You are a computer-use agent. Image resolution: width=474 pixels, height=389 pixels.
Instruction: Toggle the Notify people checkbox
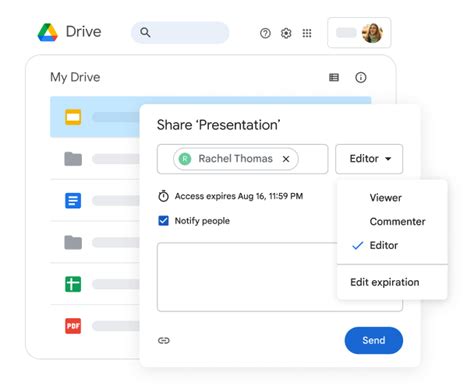[x=163, y=220]
